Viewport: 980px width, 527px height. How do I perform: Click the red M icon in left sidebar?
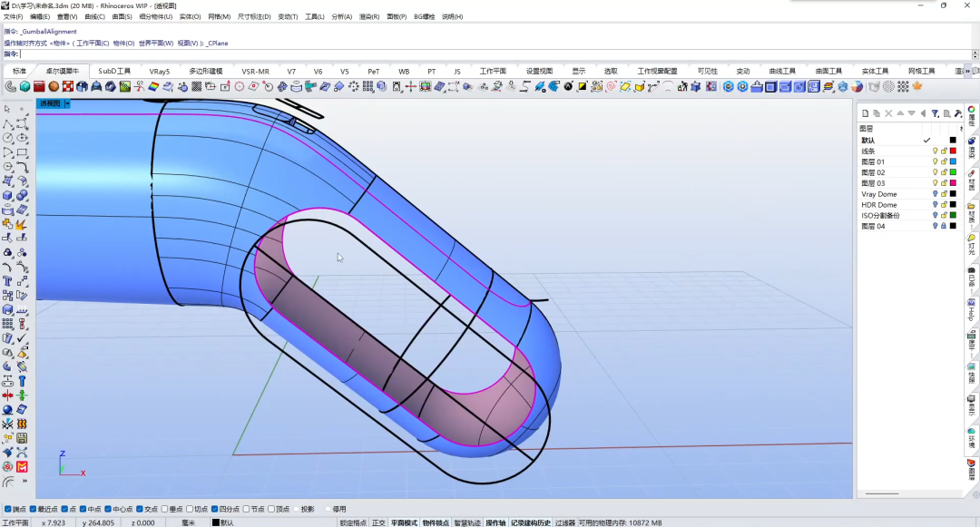pos(22,467)
